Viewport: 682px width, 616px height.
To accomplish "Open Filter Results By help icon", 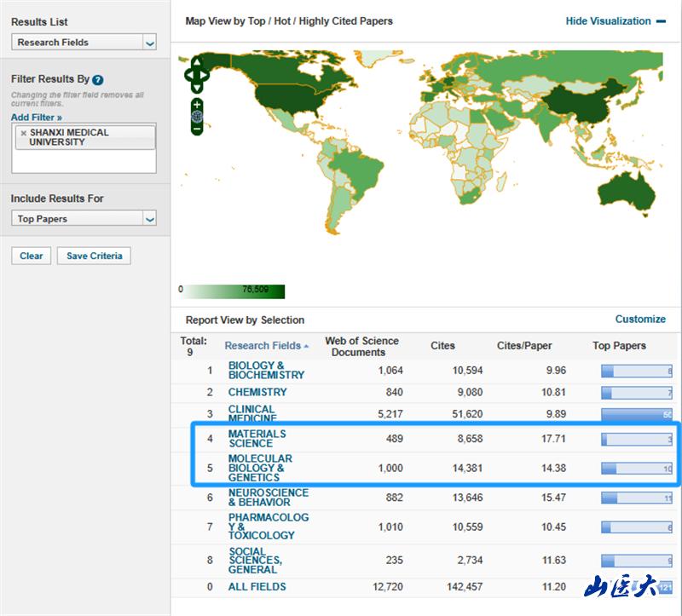I will pos(98,79).
